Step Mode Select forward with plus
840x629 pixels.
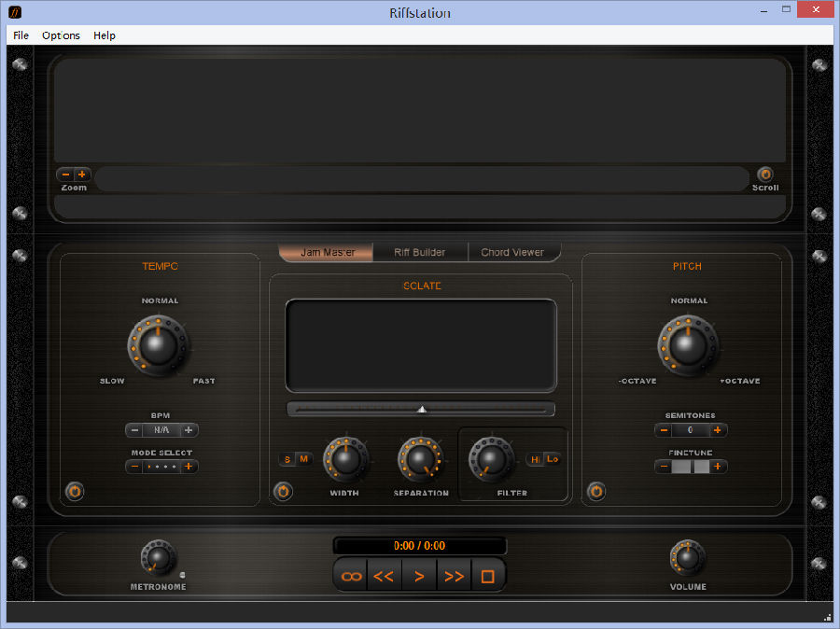point(189,467)
